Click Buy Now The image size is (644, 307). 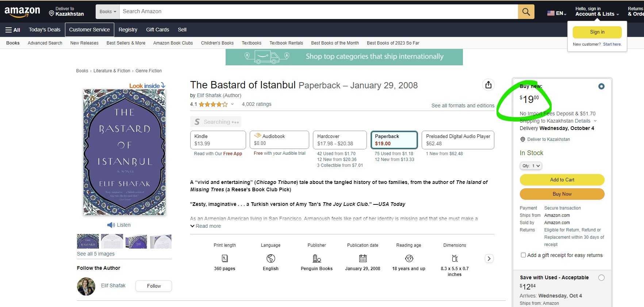562,194
